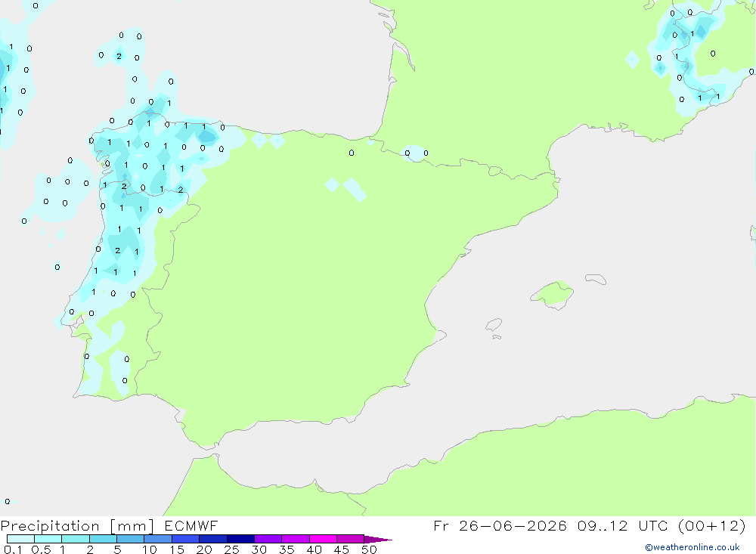Select the '25' legend scale label

(231, 549)
